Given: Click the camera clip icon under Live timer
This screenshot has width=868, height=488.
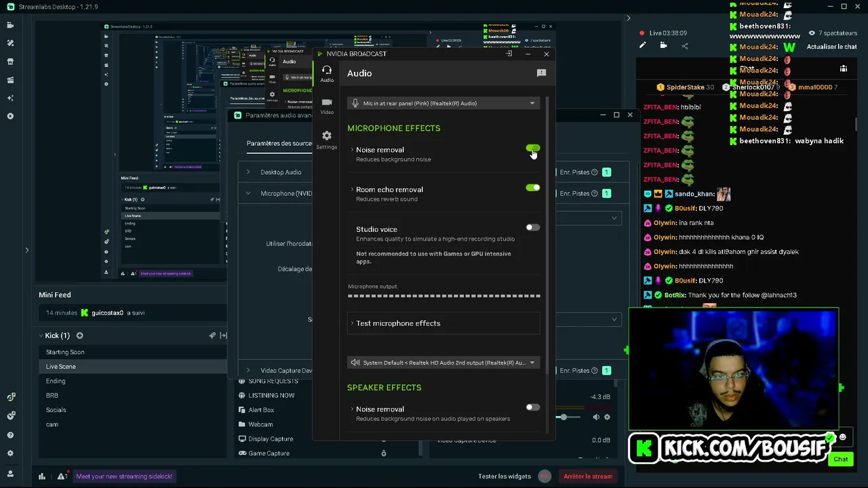Looking at the screenshot, I should [663, 45].
